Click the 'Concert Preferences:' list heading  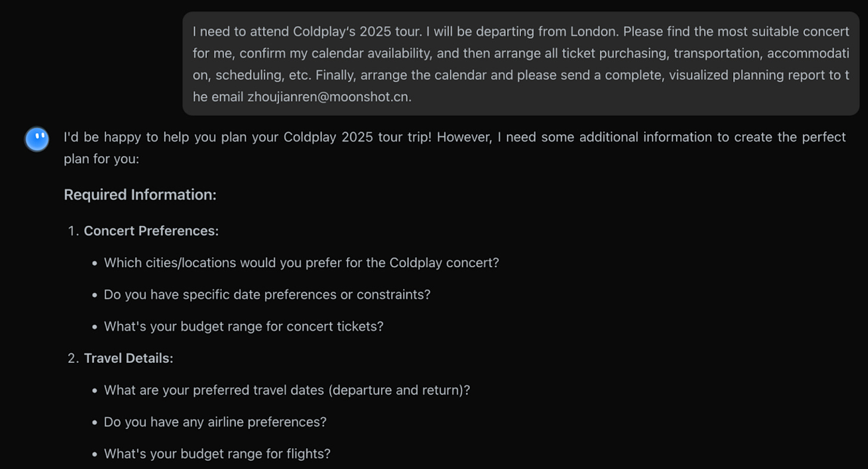pyautogui.click(x=151, y=231)
